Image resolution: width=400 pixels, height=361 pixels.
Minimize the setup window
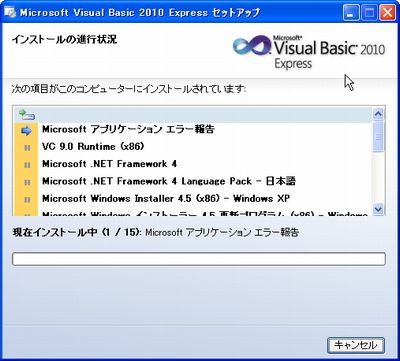351,13
